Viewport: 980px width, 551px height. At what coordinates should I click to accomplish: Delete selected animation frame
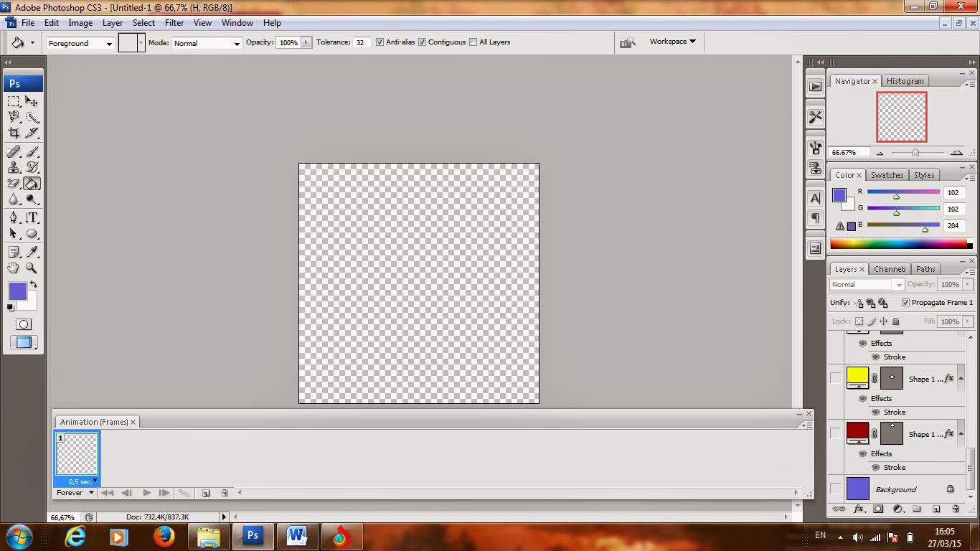[x=225, y=493]
